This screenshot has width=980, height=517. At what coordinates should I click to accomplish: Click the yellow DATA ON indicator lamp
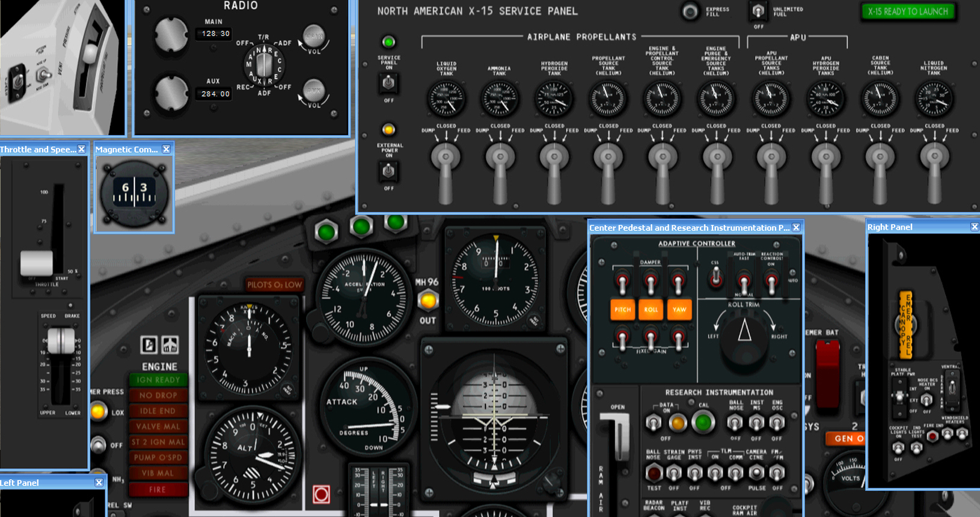pos(678,423)
